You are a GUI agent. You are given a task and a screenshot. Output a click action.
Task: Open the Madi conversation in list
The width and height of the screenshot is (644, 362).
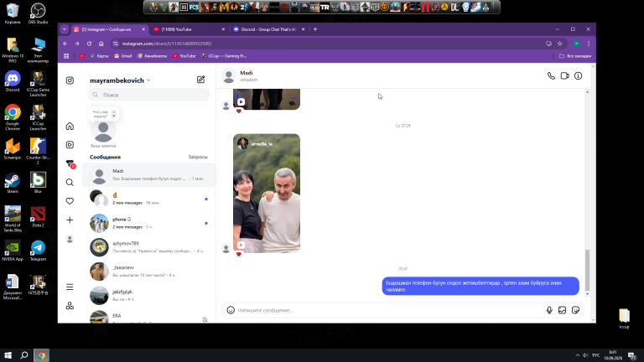[148, 175]
